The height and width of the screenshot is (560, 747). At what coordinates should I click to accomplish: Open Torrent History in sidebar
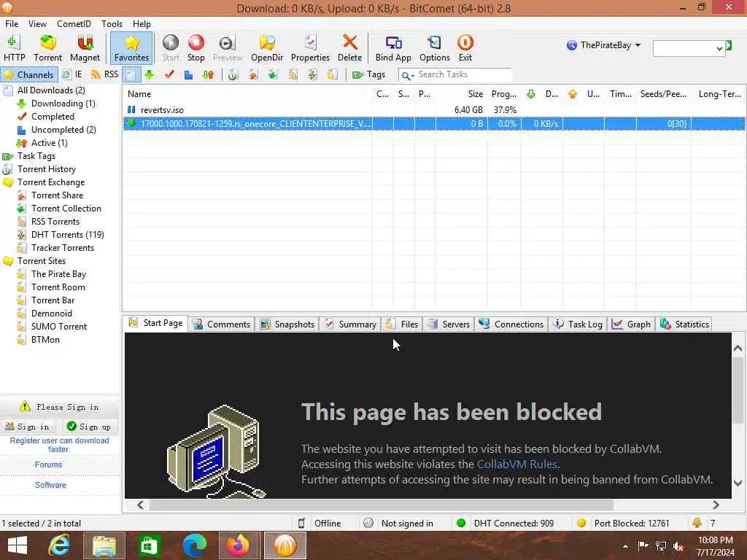[46, 169]
